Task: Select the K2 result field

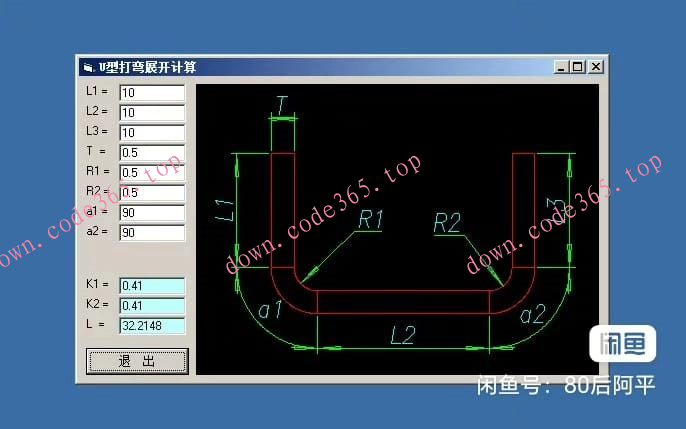Action: pos(152,306)
